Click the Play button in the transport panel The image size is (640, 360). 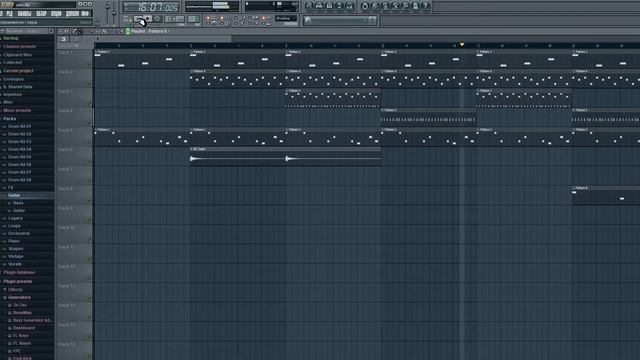(139, 19)
